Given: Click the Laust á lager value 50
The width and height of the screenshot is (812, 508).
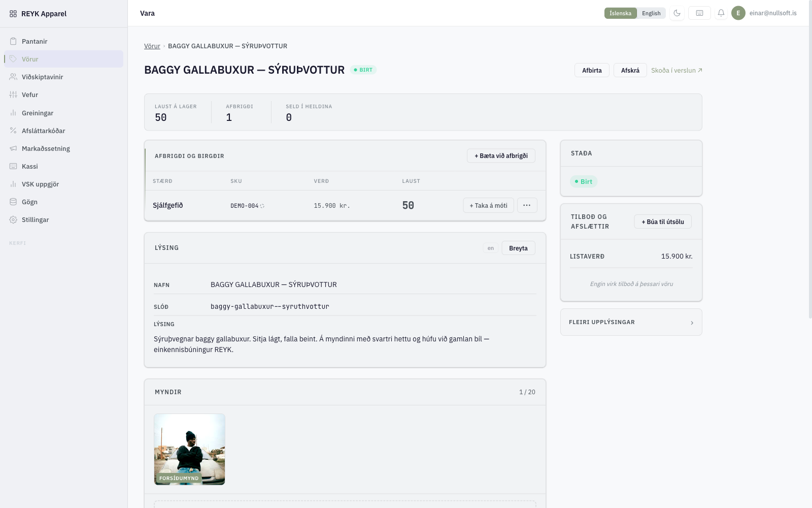Looking at the screenshot, I should tap(161, 117).
